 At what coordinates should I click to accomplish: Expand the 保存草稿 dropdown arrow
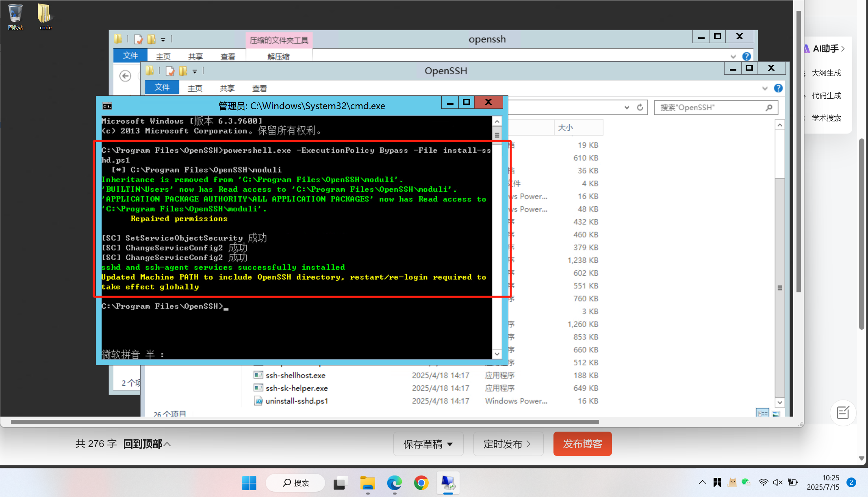(450, 444)
